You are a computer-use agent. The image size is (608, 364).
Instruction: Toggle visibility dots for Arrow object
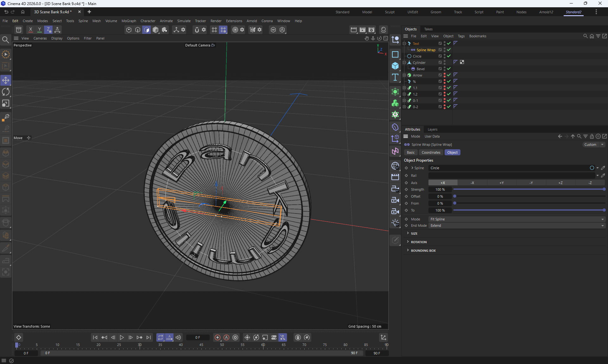(x=445, y=75)
